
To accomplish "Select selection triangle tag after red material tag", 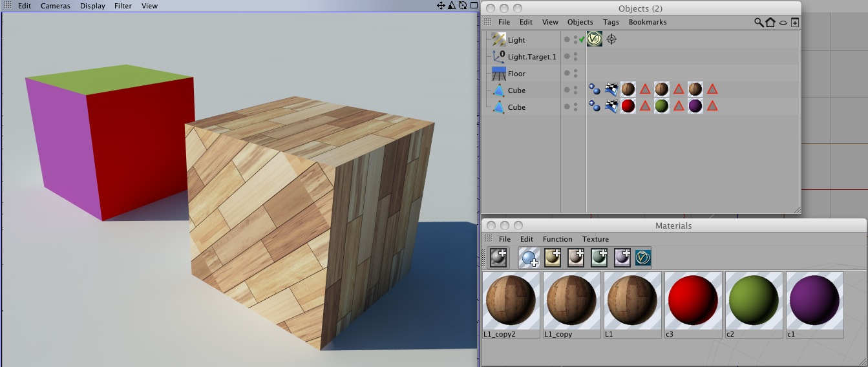I will click(x=645, y=106).
